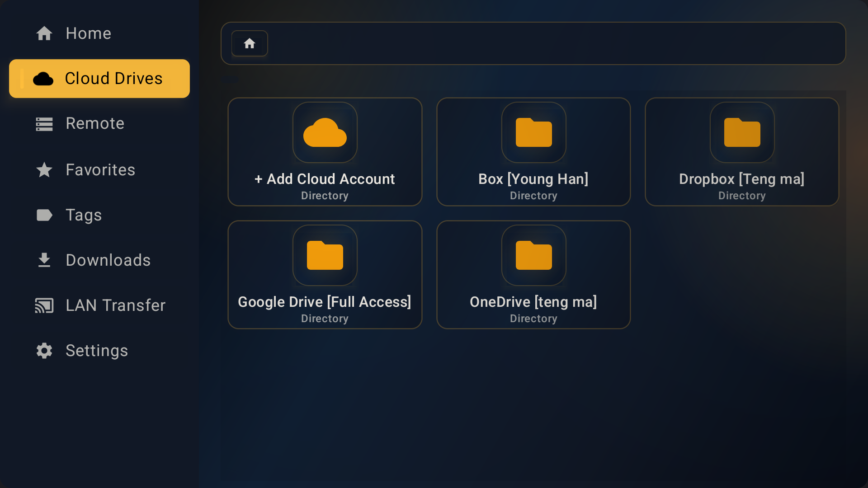Open the Tags section

tap(99, 215)
